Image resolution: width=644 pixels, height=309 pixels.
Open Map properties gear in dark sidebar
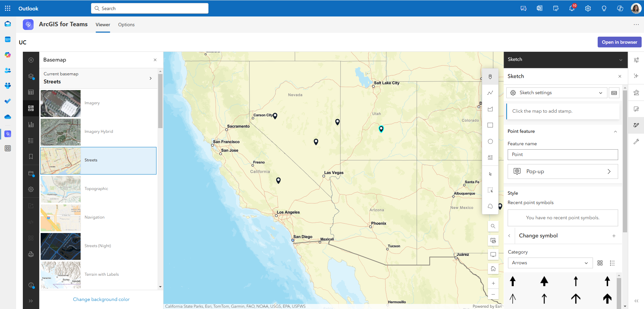31,189
